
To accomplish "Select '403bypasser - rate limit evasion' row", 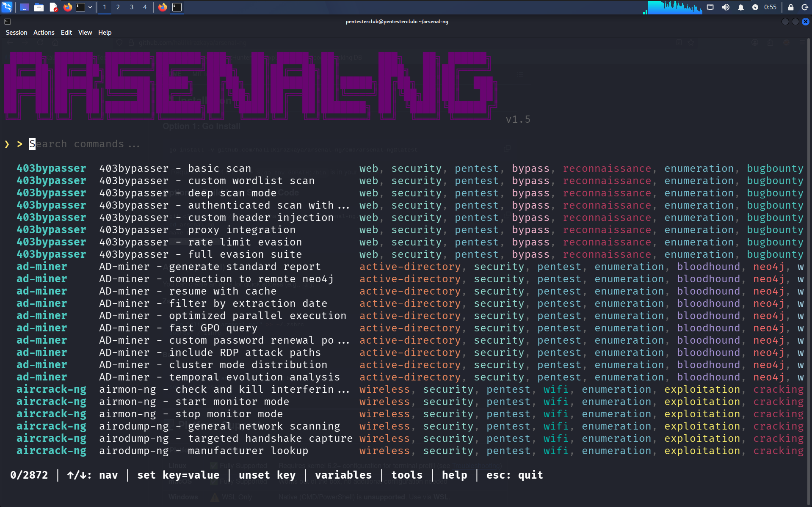I will coord(410,242).
